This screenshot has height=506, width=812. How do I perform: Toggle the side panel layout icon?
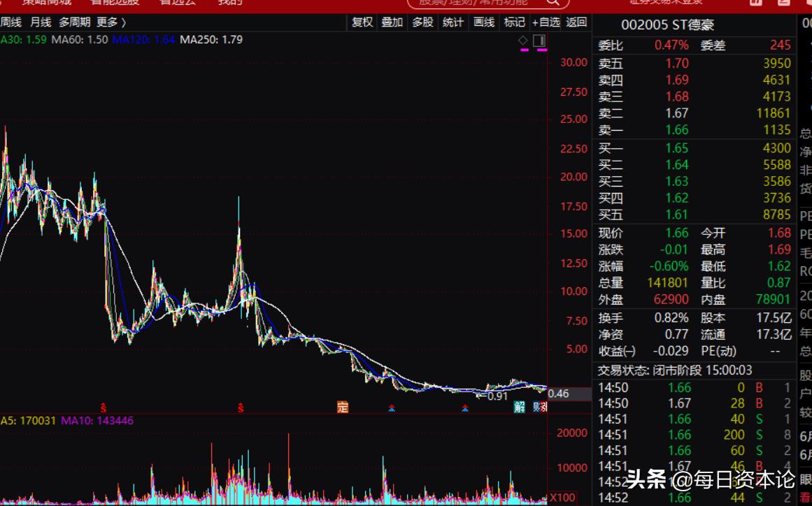(539, 41)
